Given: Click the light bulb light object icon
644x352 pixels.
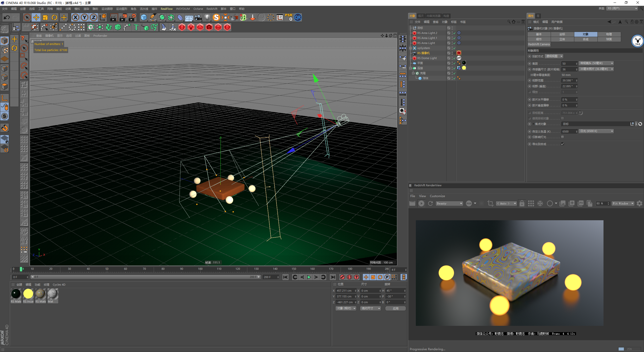Looking at the screenshot, I should coord(207,17).
